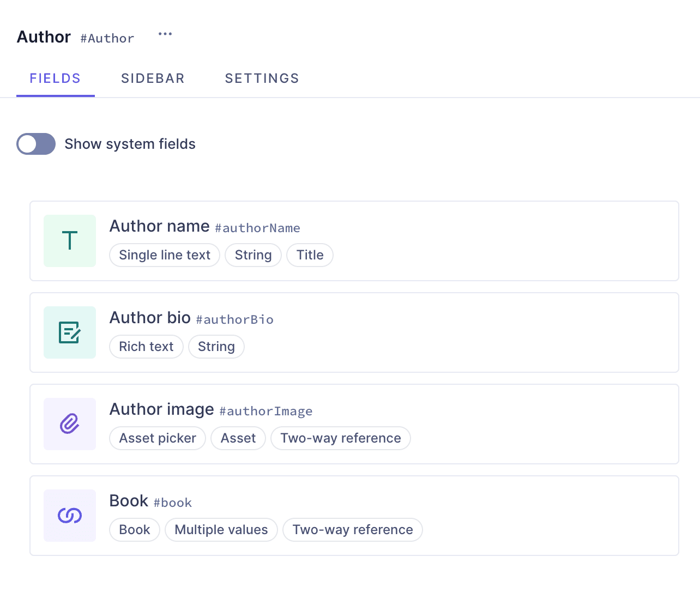Enable the Show system fields toggle
The image size is (700, 593).
[x=36, y=144]
